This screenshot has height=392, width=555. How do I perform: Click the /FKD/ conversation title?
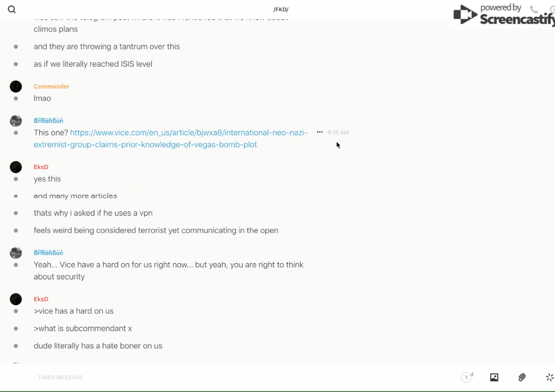pyautogui.click(x=281, y=10)
